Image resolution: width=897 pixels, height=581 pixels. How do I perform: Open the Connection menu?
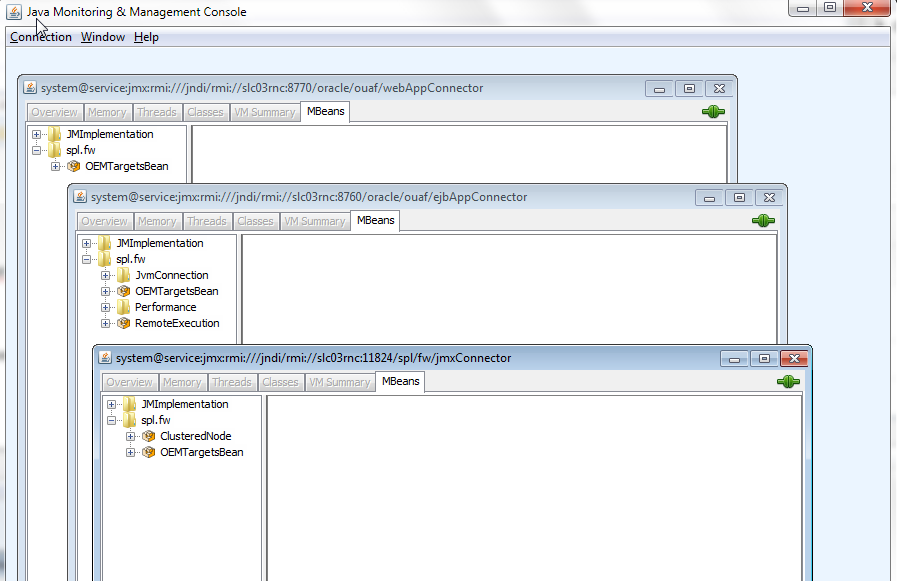click(x=40, y=37)
